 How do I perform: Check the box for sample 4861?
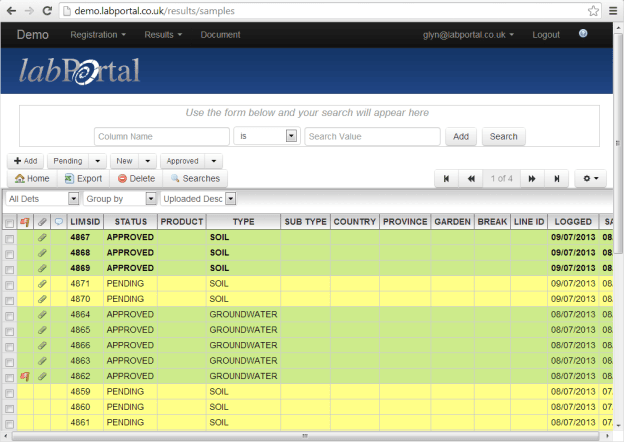click(10, 424)
